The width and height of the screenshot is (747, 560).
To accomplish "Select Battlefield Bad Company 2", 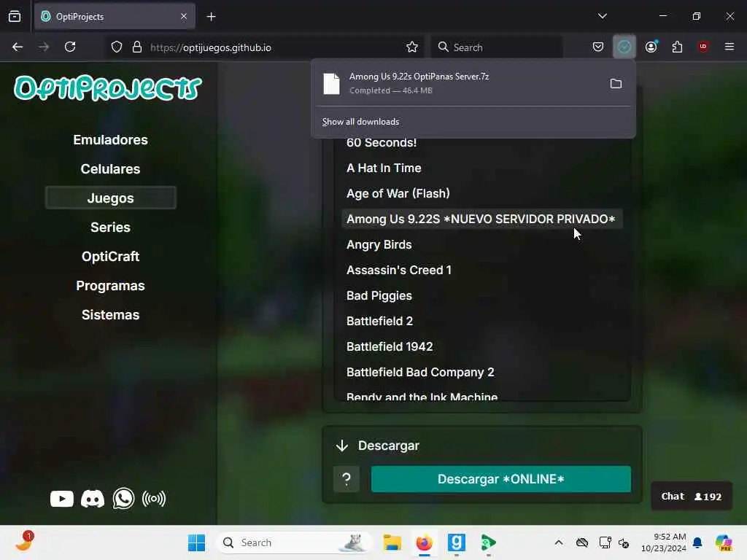I will pyautogui.click(x=482, y=373).
